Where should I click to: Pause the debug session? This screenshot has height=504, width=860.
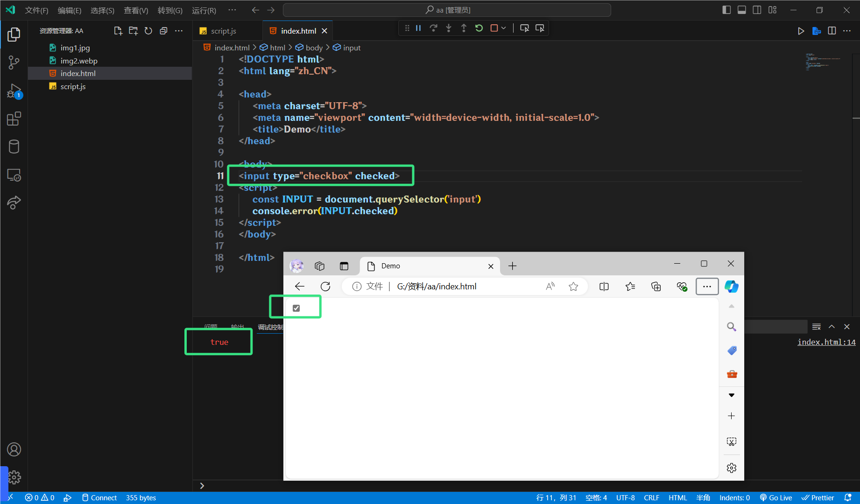pos(418,28)
